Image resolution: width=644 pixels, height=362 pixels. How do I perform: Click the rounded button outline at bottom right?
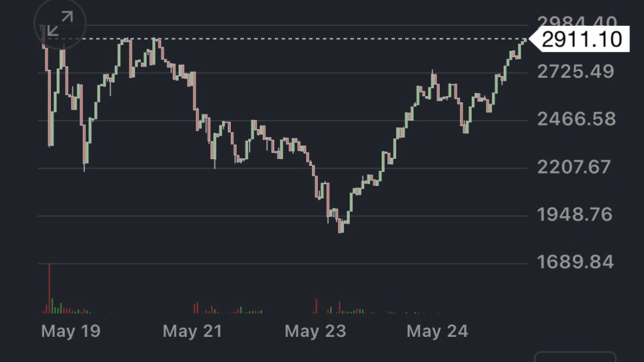click(x=575, y=356)
